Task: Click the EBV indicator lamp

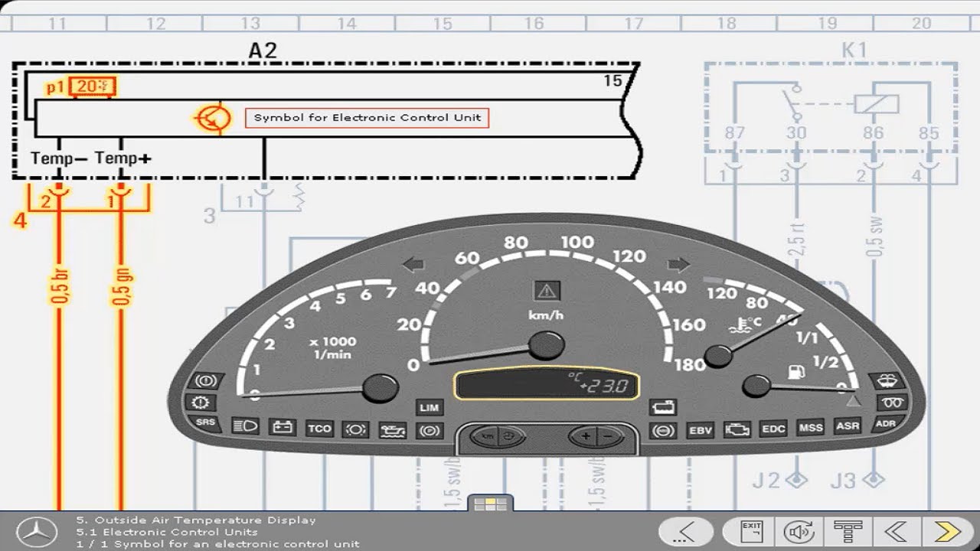Action: pos(700,431)
